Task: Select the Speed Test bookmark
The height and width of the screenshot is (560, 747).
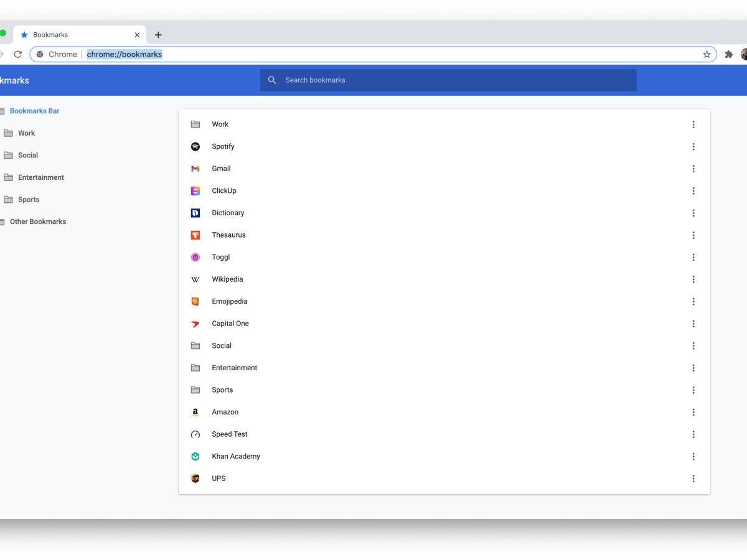Action: [230, 434]
